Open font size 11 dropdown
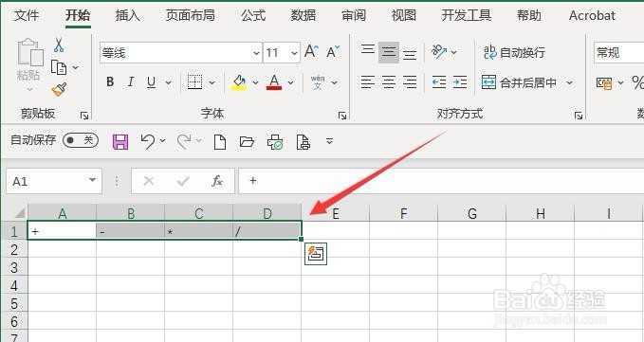This screenshot has width=644, height=342. [x=294, y=53]
